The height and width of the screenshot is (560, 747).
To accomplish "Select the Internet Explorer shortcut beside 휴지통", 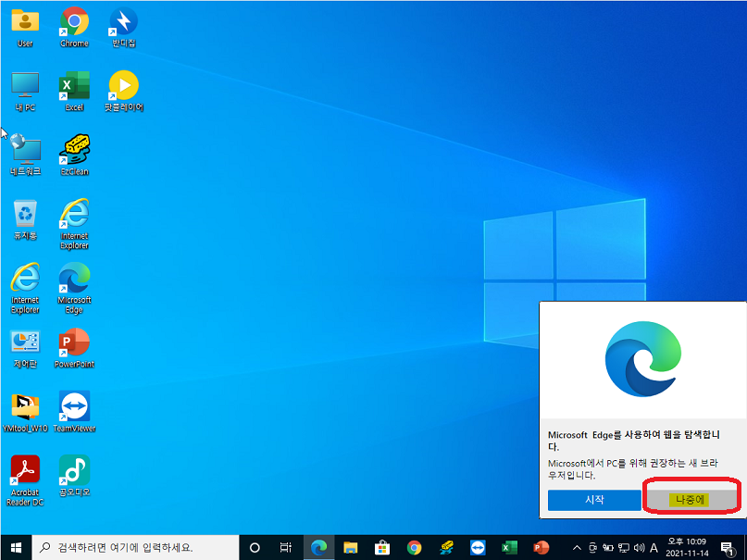I will (74, 224).
